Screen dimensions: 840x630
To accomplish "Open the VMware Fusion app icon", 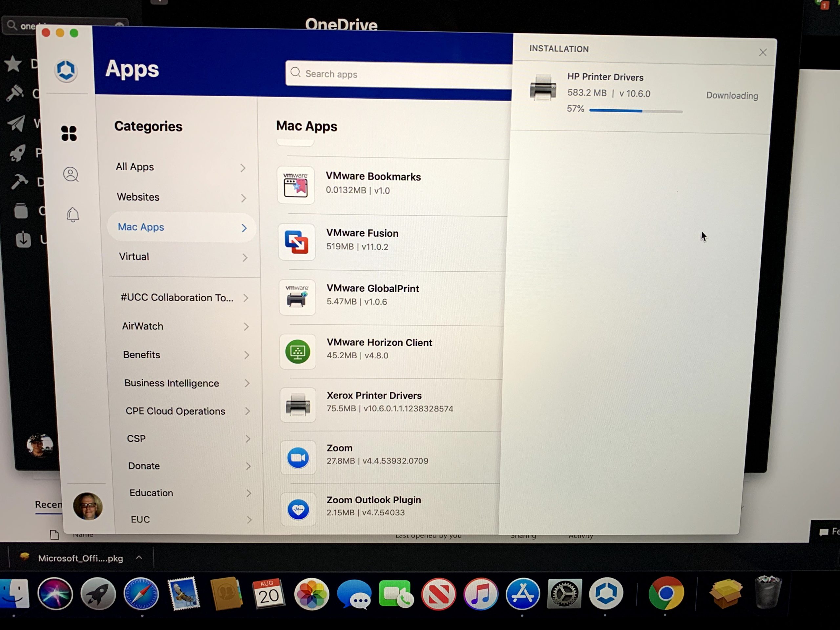I will 297,242.
